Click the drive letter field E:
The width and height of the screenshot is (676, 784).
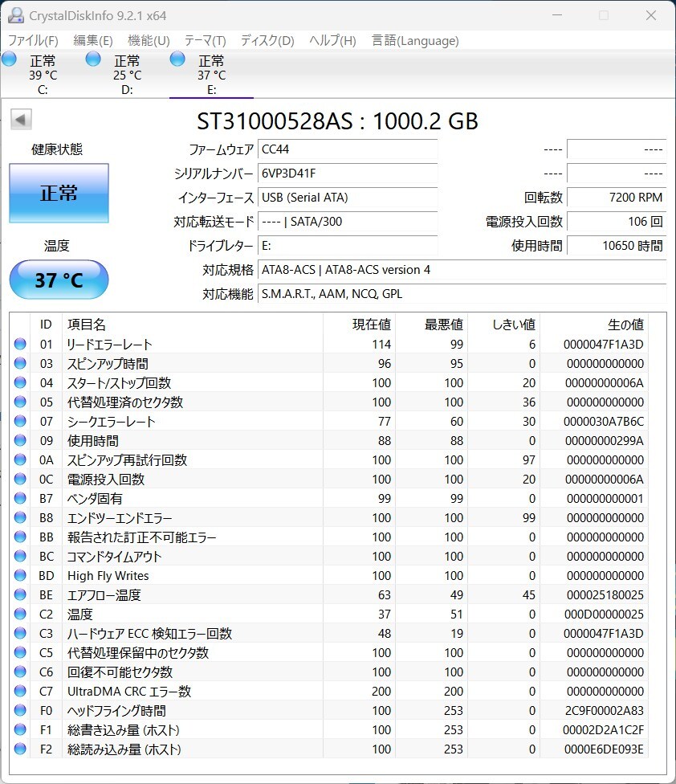[348, 246]
